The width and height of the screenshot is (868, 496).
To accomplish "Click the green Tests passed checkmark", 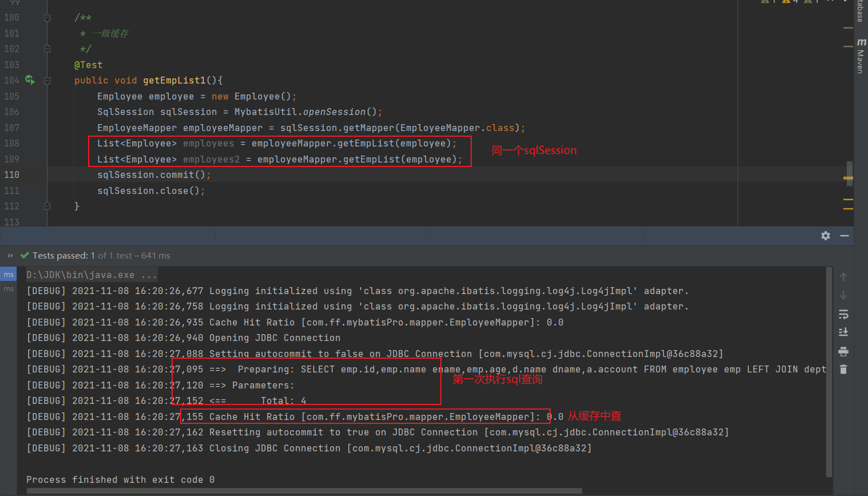I will coord(25,256).
